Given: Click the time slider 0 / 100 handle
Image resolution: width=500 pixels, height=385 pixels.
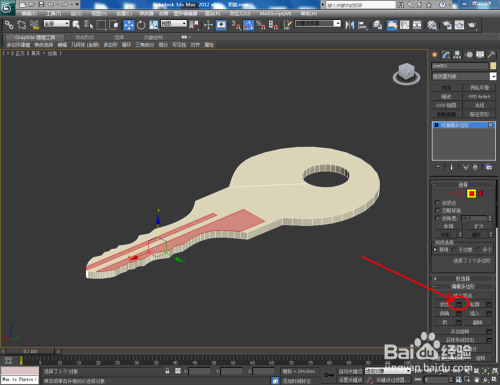Looking at the screenshot, I should 30,351.
